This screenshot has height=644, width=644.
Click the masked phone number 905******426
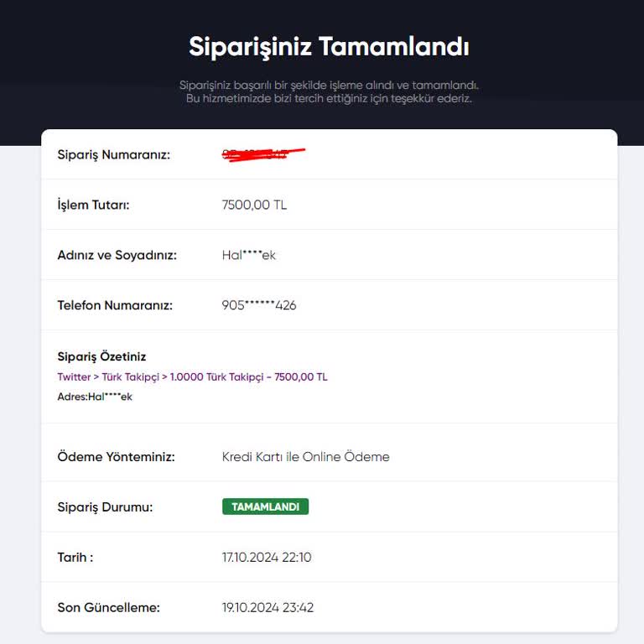[x=258, y=305]
